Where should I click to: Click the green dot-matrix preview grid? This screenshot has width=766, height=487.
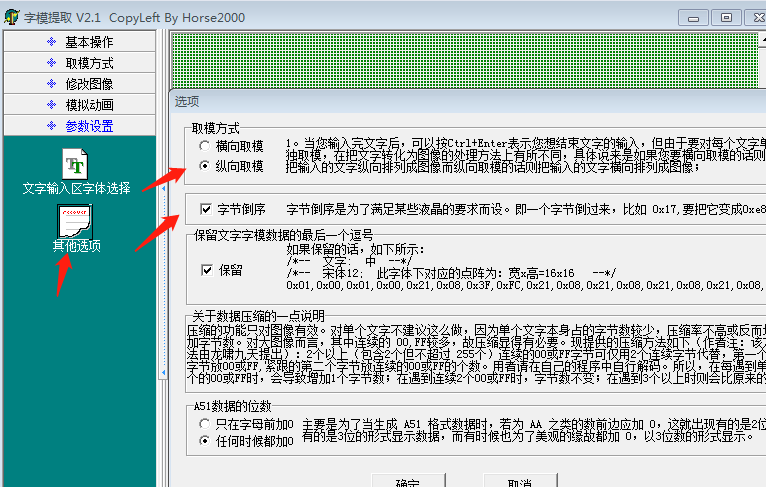tap(465, 61)
